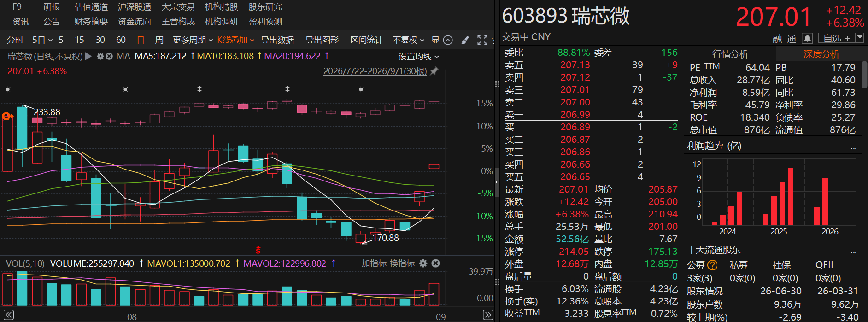Click the sun-shaped event marker above the first candle

(7, 89)
